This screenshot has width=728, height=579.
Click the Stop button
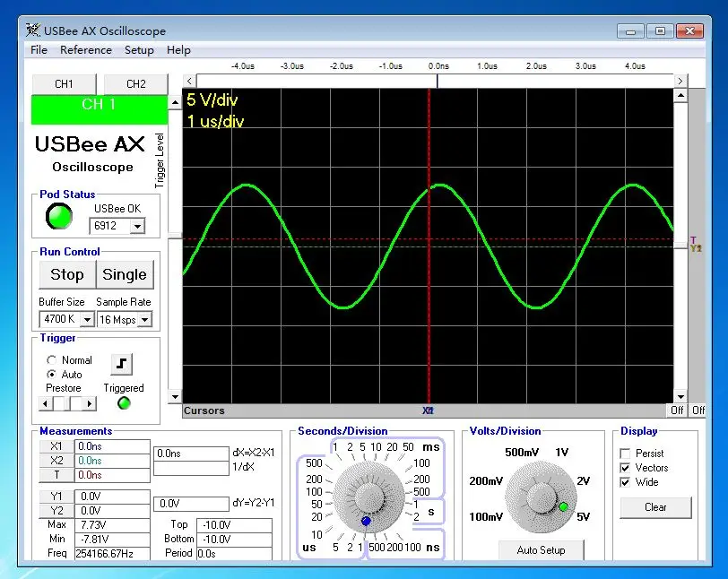coord(67,274)
